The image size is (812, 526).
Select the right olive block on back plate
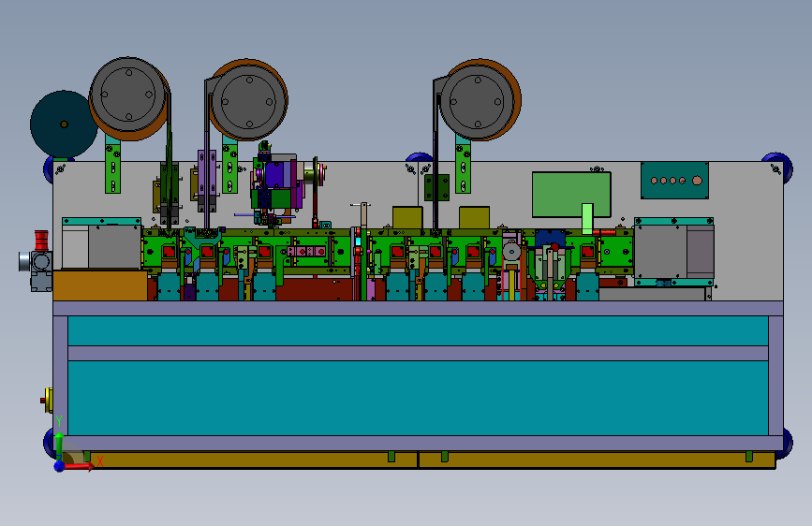click(474, 217)
